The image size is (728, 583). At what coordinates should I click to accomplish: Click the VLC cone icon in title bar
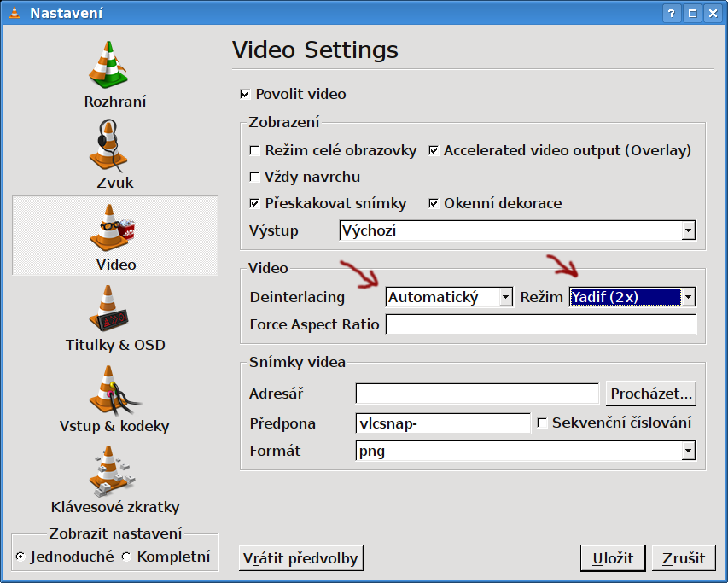coord(15,13)
